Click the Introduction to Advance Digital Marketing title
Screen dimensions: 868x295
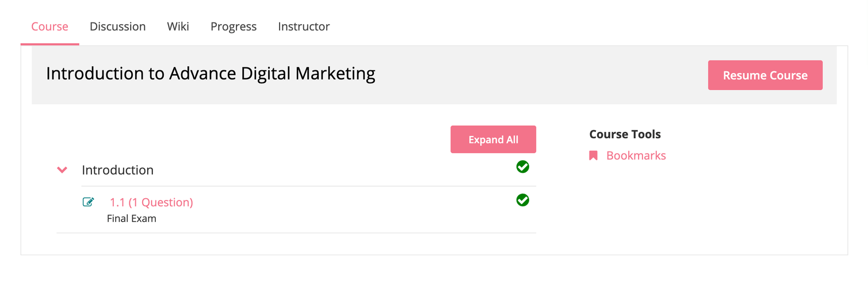211,74
